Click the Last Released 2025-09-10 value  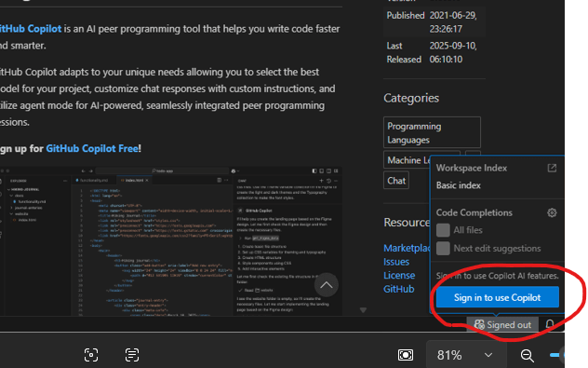tap(453, 52)
